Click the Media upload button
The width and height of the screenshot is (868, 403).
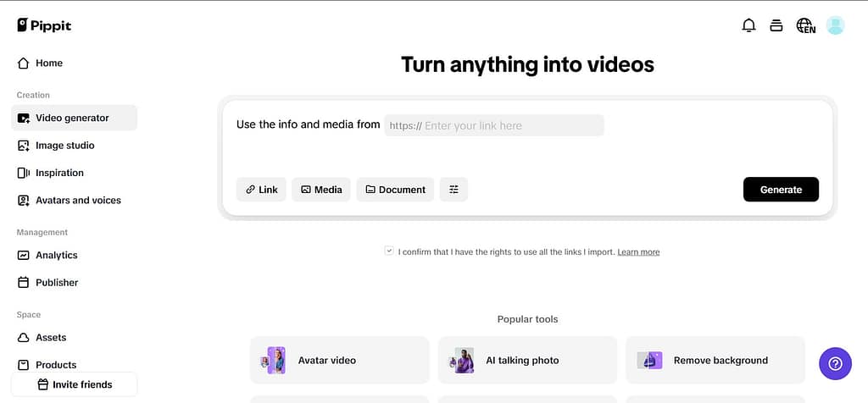[320, 190]
